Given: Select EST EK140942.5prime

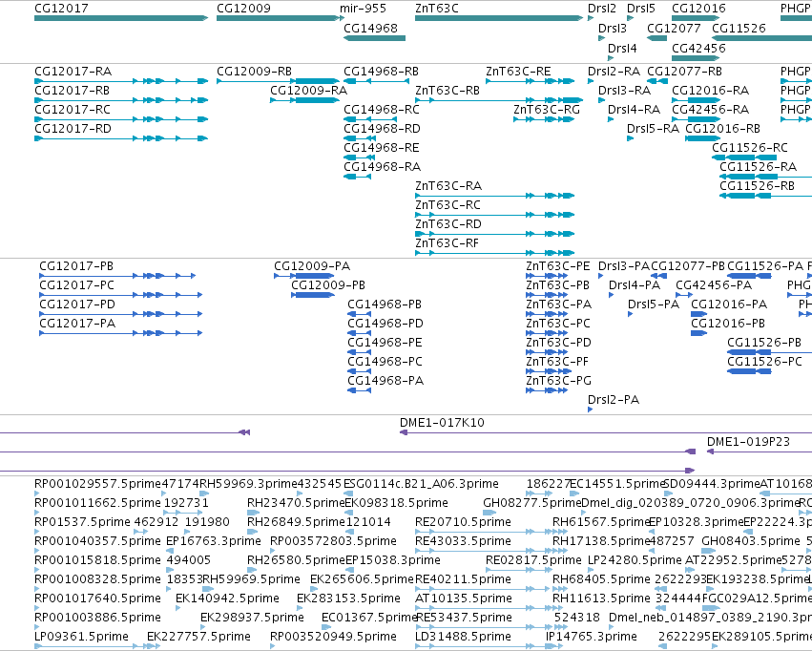Looking at the screenshot, I should pos(227,598).
